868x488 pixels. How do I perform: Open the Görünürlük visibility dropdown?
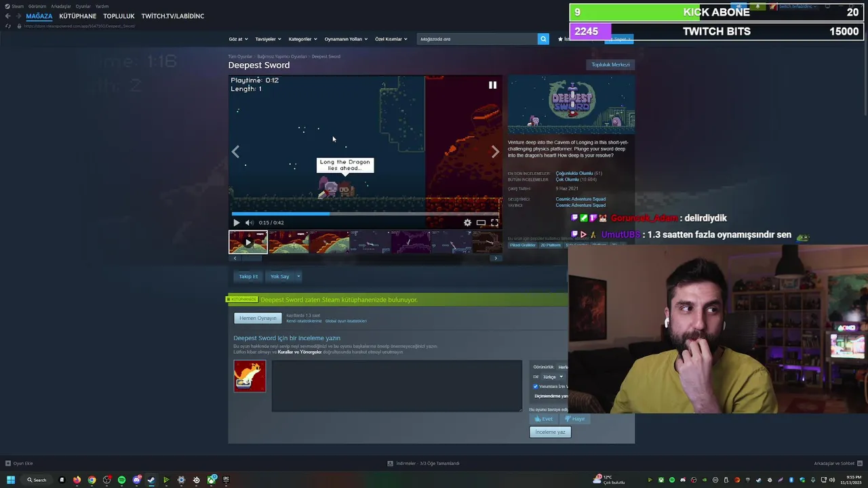click(x=563, y=367)
